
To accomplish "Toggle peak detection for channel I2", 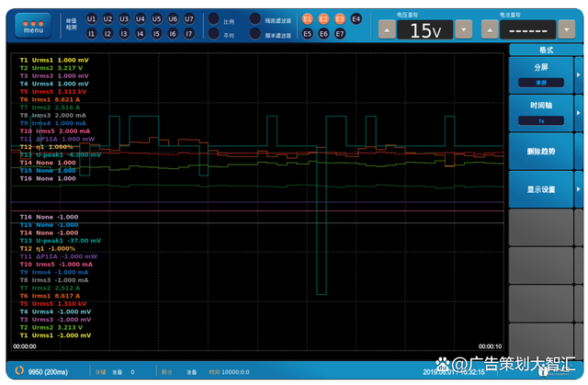I will coord(107,34).
